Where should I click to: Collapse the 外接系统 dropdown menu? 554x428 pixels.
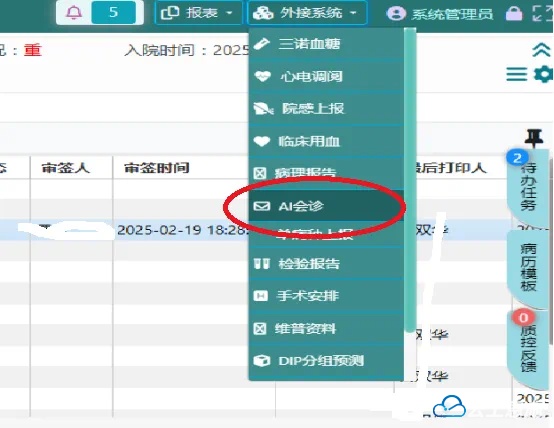(x=307, y=13)
